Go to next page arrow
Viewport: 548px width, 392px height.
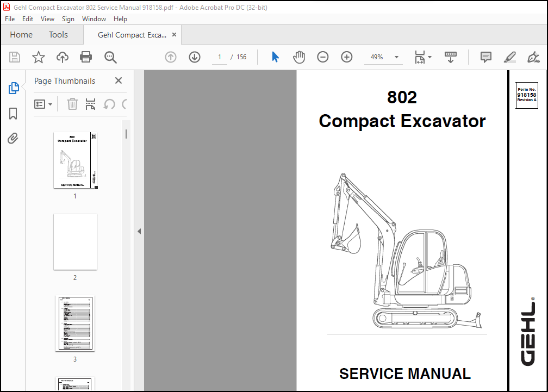(195, 57)
